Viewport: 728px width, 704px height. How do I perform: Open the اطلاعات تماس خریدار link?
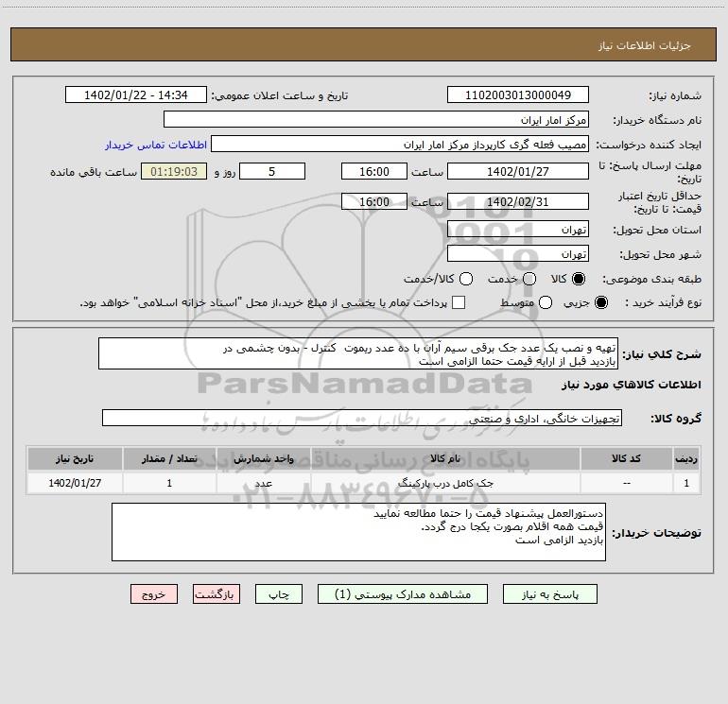(156, 145)
